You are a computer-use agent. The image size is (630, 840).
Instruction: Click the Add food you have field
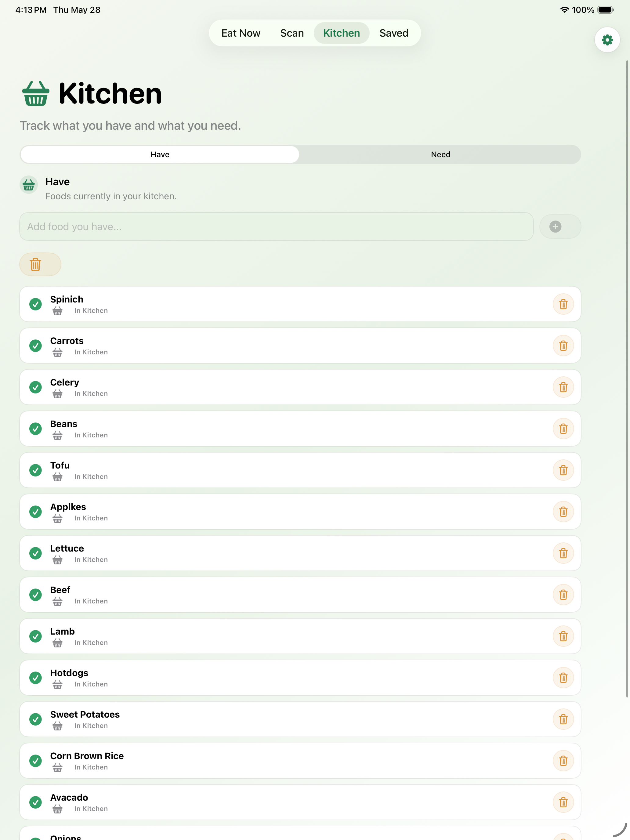coord(277,227)
